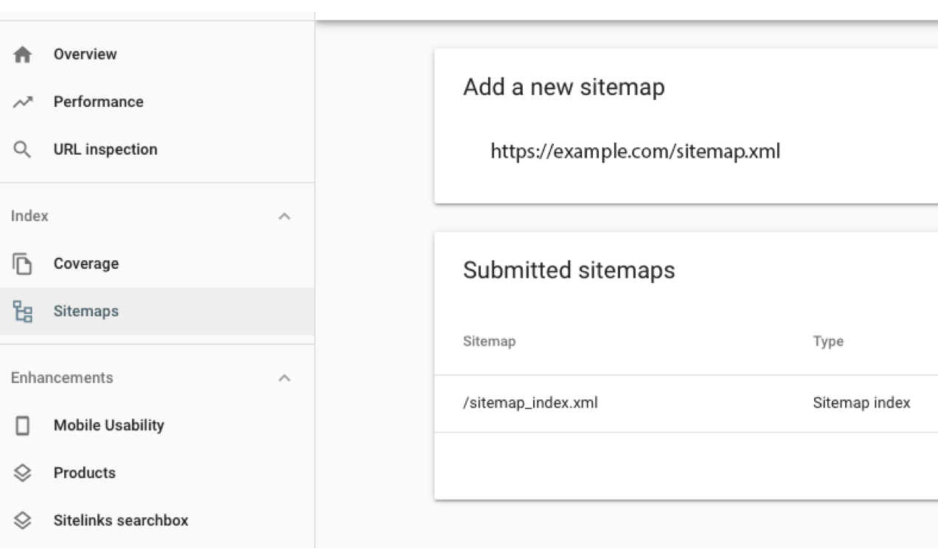Click the Sitelinks searchbox layers icon
This screenshot has height=560, width=938.
click(x=24, y=521)
